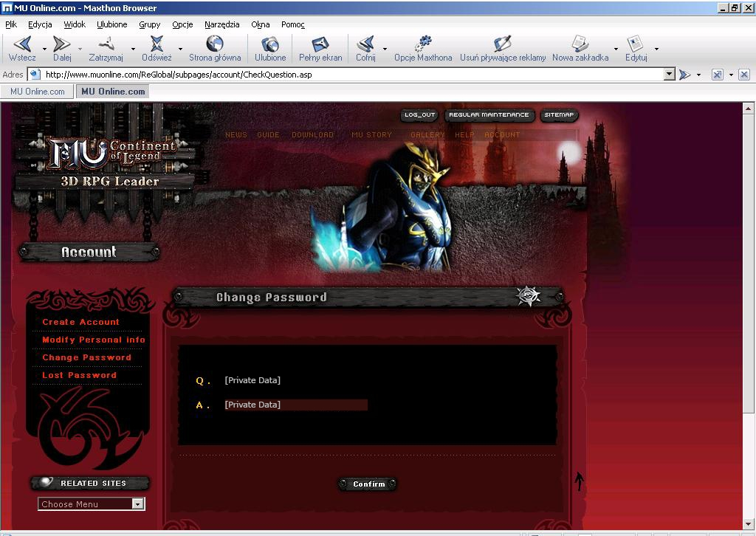This screenshot has height=536, width=756.
Task: Expand the Odśwież dropdown arrow
Action: (x=180, y=49)
